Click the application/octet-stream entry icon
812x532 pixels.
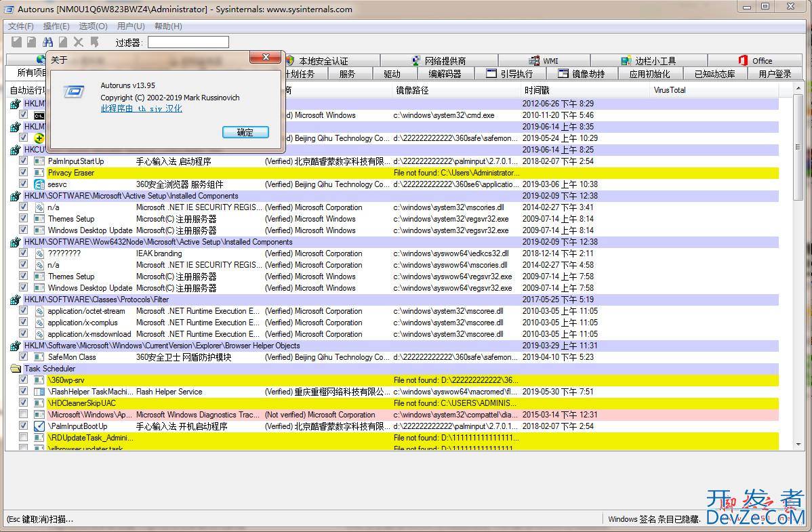tap(39, 311)
